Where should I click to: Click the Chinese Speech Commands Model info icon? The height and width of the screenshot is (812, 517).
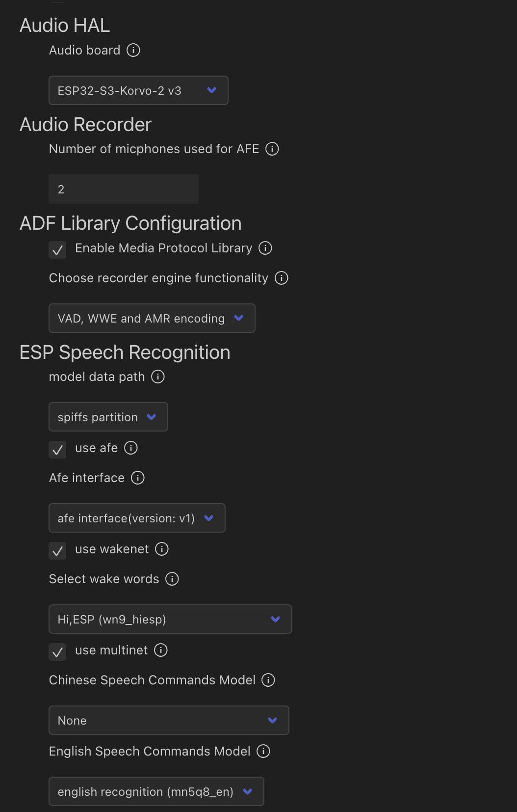[268, 680]
